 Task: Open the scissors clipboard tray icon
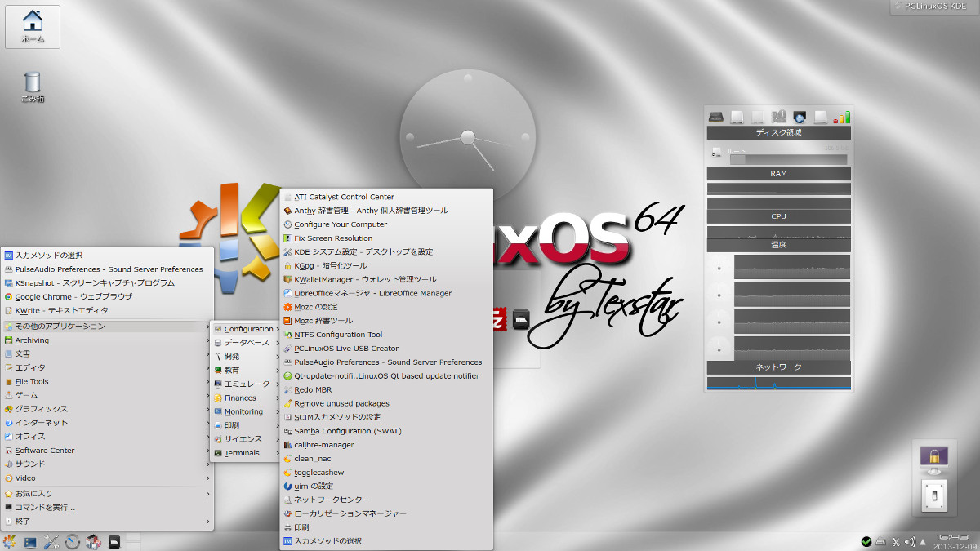pyautogui.click(x=896, y=542)
